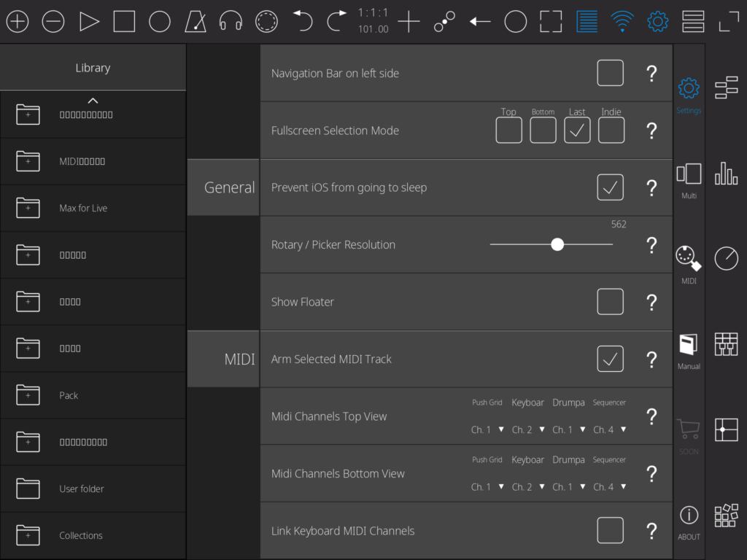Click the redo arrow icon
Viewport: 747px width, 560px height.
(336, 22)
